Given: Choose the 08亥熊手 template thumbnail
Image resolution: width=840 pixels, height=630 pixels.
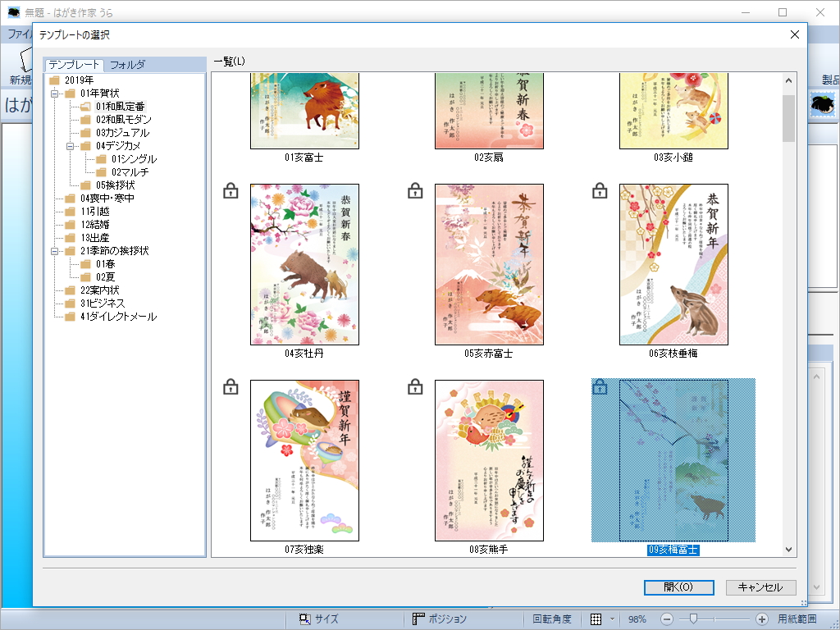Looking at the screenshot, I should pos(489,461).
